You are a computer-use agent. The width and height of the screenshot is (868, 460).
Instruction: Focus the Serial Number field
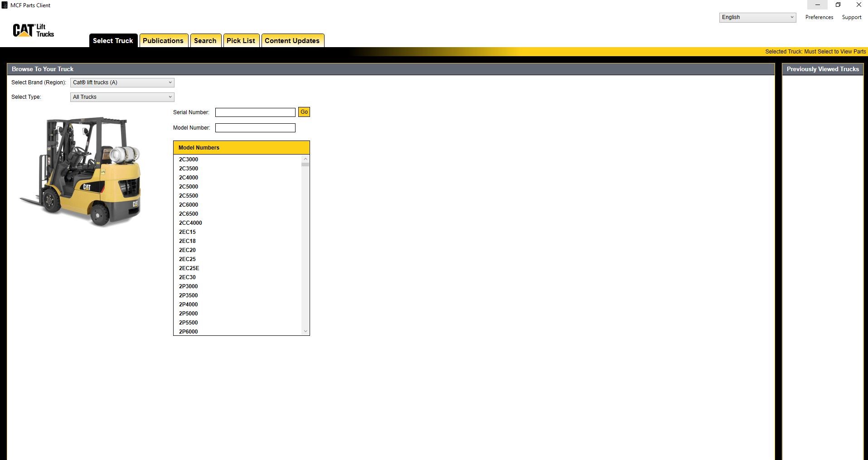click(x=255, y=112)
